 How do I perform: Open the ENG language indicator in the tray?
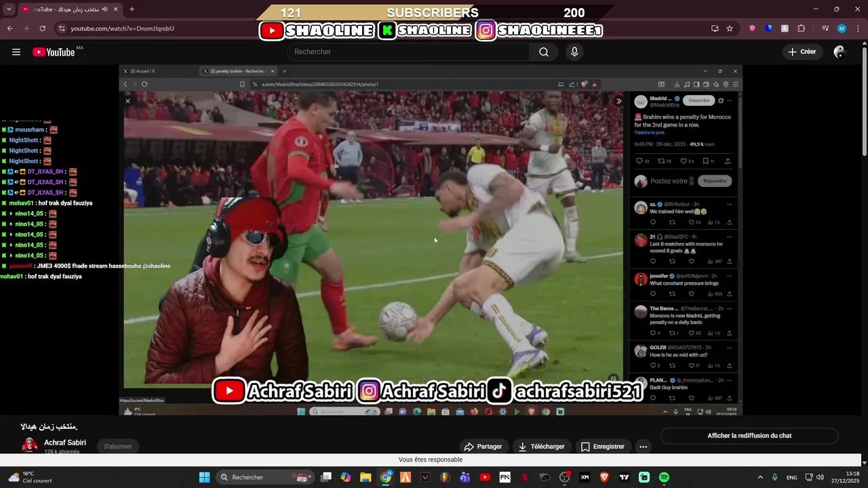tap(791, 477)
